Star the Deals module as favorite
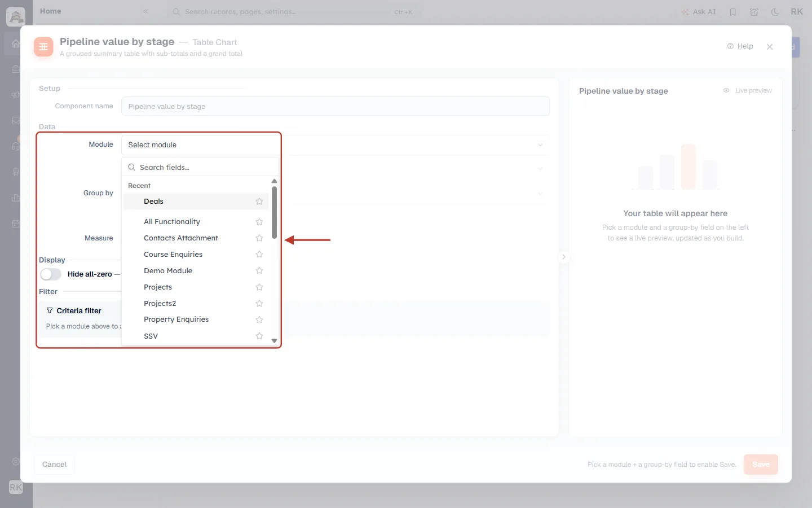The image size is (812, 508). tap(259, 202)
